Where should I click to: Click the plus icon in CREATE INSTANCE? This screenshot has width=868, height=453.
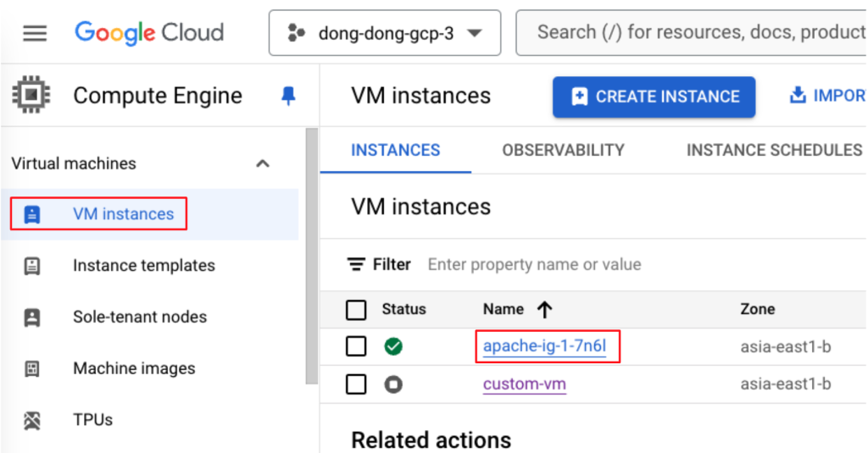(580, 97)
